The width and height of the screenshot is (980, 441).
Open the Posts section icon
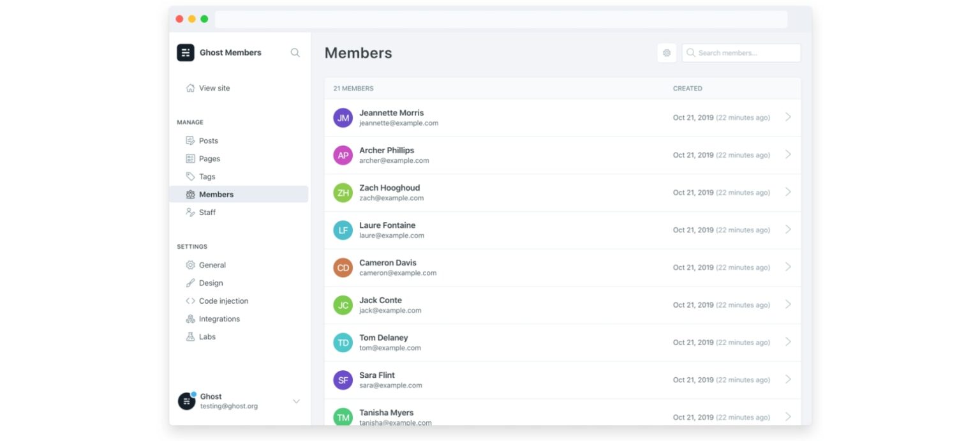click(190, 140)
